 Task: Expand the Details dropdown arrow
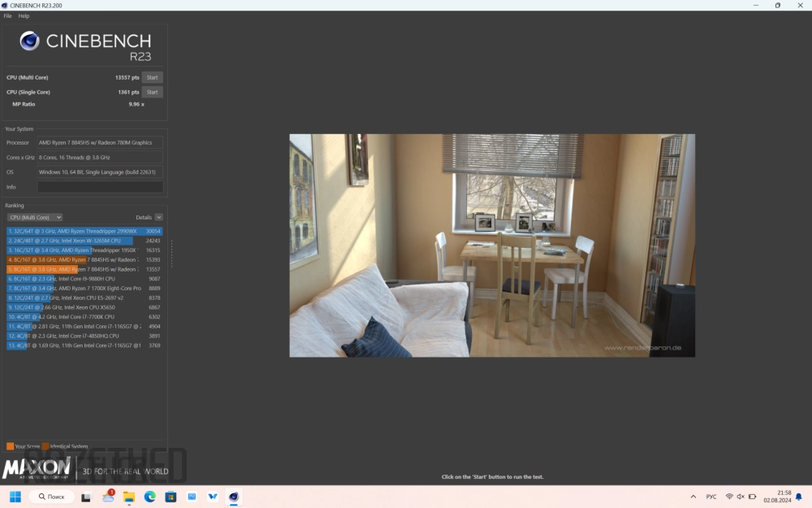(x=158, y=217)
